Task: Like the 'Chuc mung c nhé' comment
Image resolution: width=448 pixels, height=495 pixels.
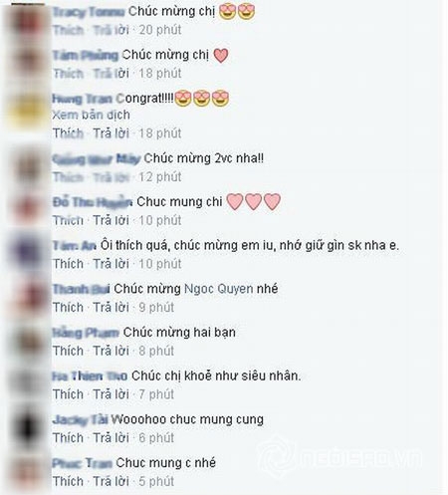Action: 68,481
